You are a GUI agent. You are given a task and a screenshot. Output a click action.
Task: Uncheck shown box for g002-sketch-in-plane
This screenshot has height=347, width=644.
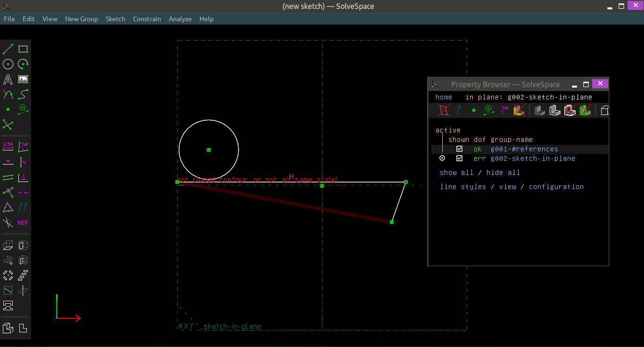point(459,158)
